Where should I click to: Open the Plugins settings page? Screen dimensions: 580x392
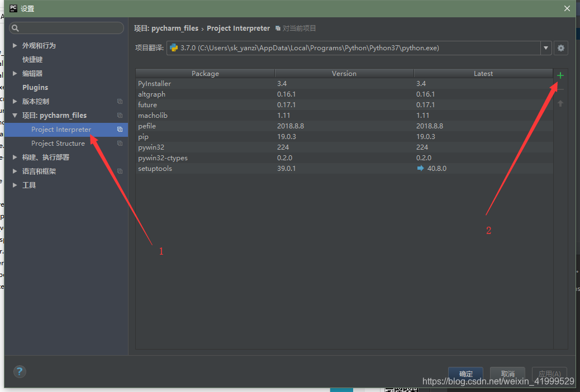(35, 87)
